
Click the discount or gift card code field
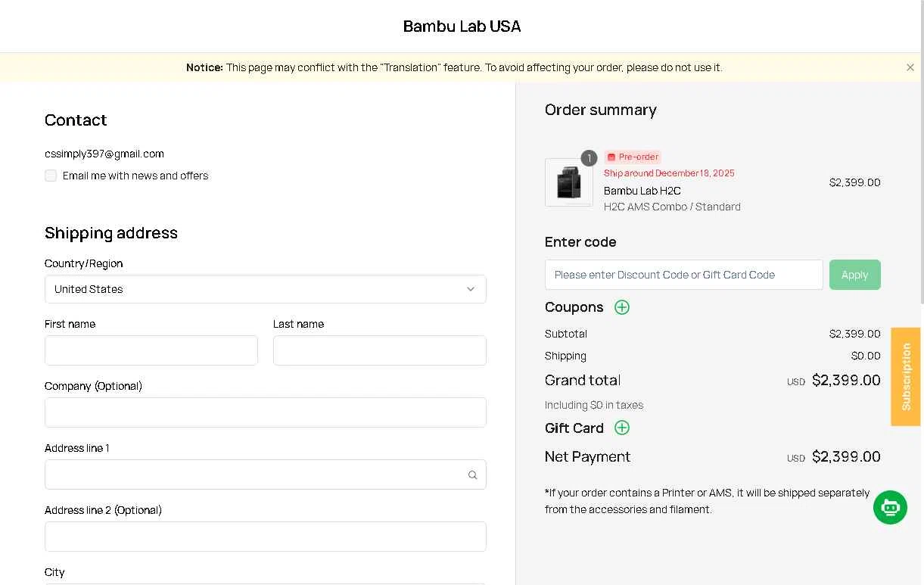click(684, 275)
